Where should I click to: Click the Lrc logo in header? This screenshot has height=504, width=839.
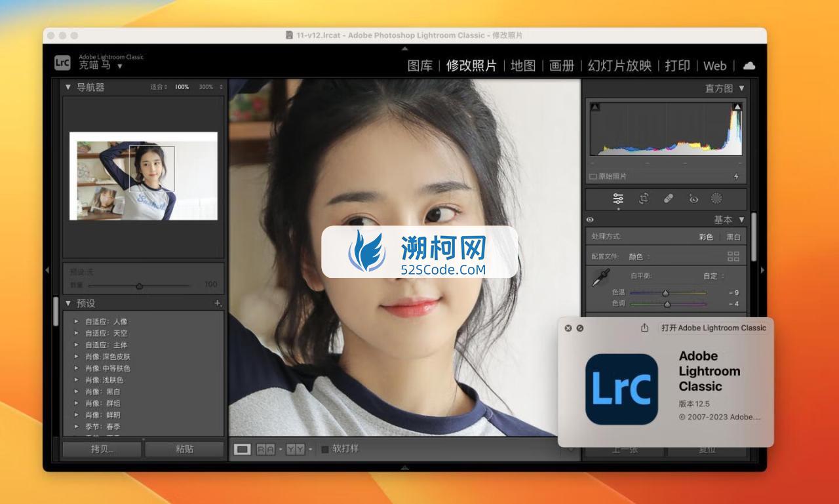tap(62, 62)
